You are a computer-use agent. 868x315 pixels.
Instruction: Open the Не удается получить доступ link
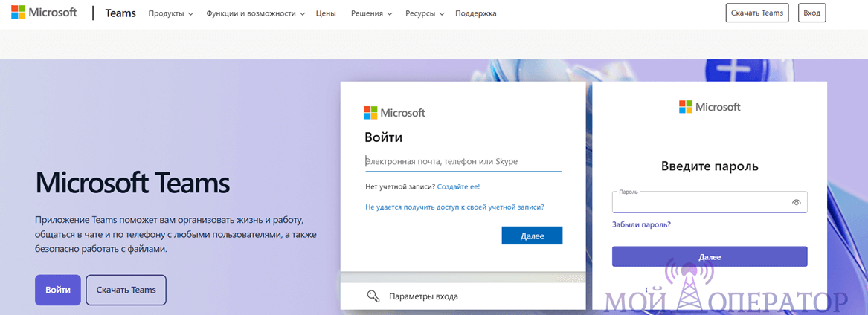[x=454, y=207]
